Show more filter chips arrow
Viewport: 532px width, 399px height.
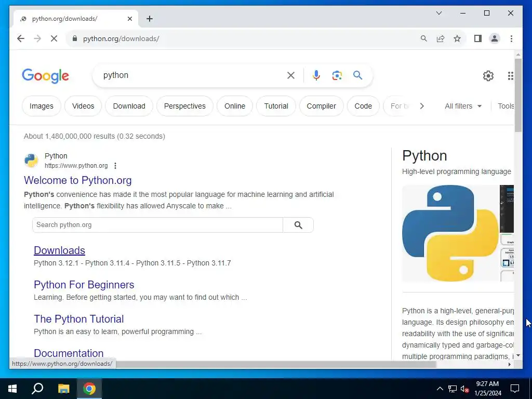pos(422,106)
